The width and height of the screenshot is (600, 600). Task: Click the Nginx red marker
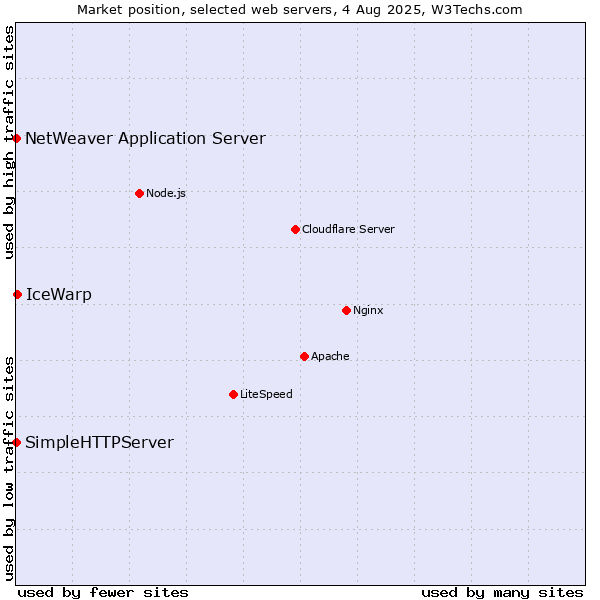point(346,310)
